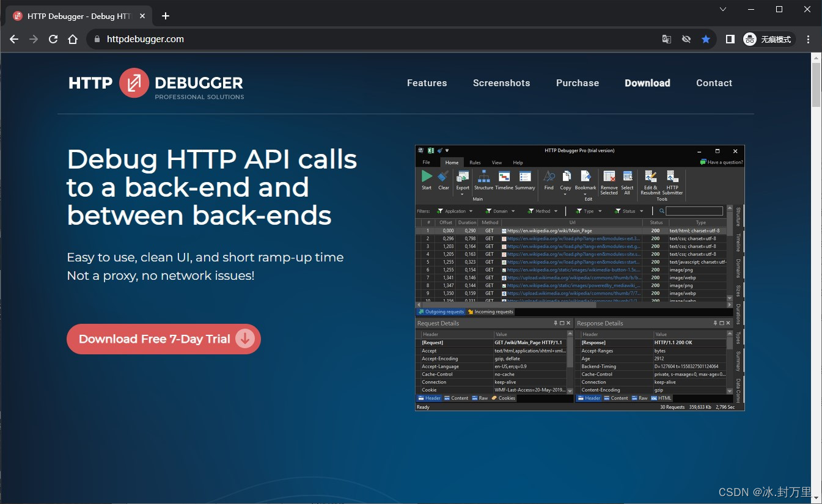Toggle the bookmark star for this page

tap(706, 39)
